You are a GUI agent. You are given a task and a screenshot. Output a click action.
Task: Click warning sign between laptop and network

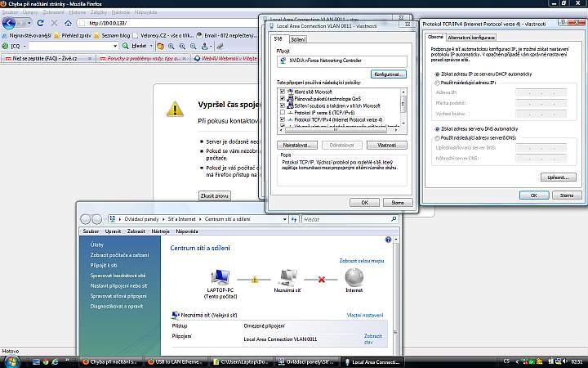coord(255,280)
